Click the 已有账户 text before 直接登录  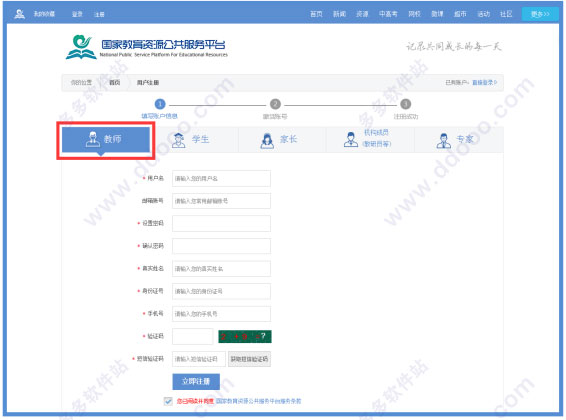tap(457, 83)
